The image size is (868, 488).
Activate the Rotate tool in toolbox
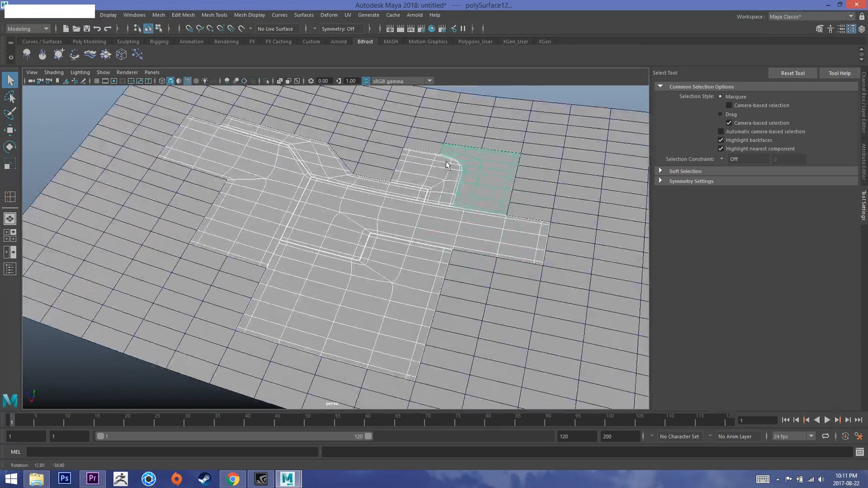tap(10, 147)
